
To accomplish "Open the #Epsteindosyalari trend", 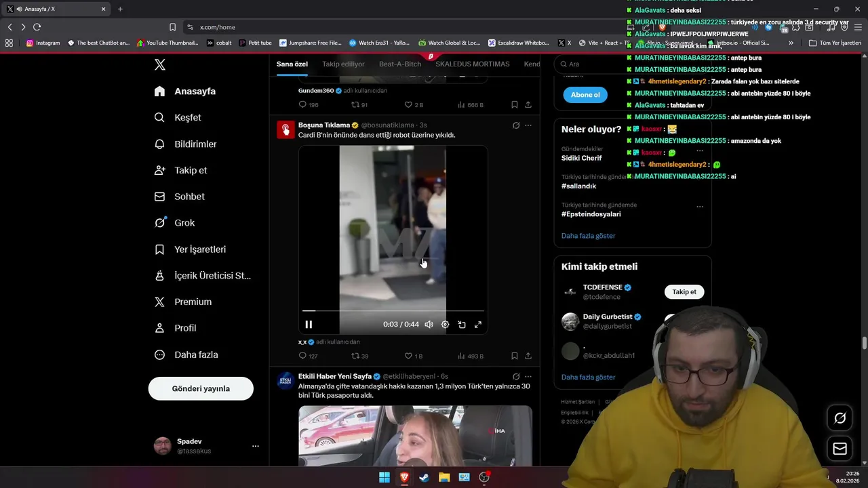I will pyautogui.click(x=591, y=214).
